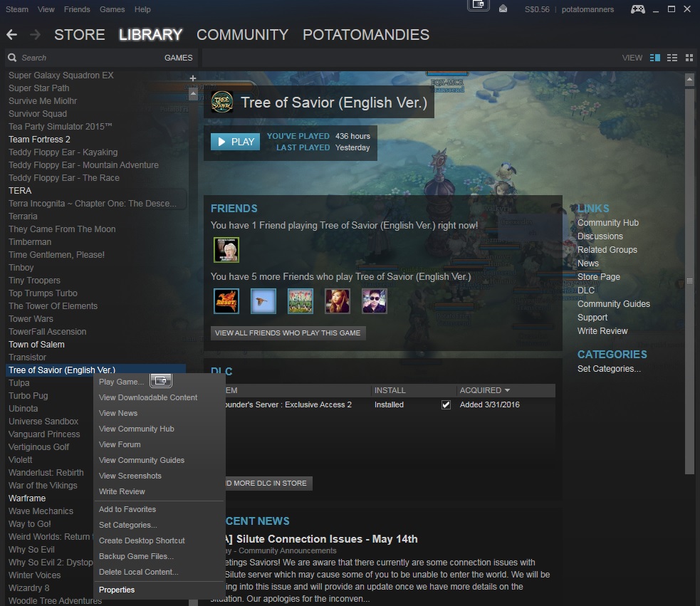The height and width of the screenshot is (606, 700).
Task: Switch to detail view layout icon
Action: click(x=655, y=58)
